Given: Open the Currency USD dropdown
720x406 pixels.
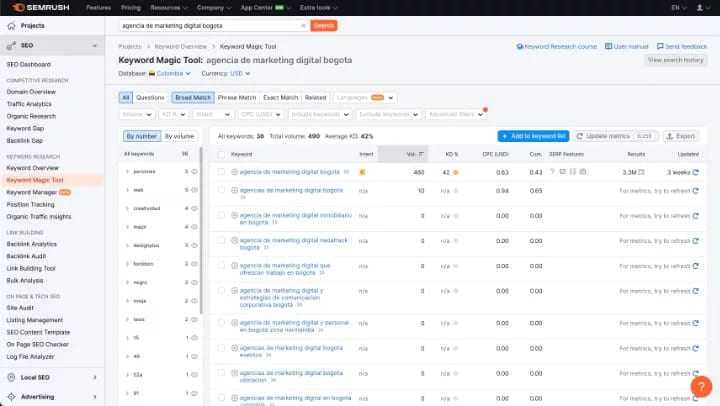Looking at the screenshot, I should 240,73.
